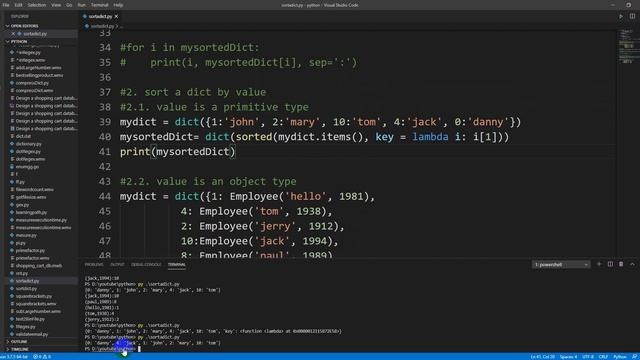640x360 pixels.
Task: Switch to the Output panel tab
Action: tap(117, 264)
